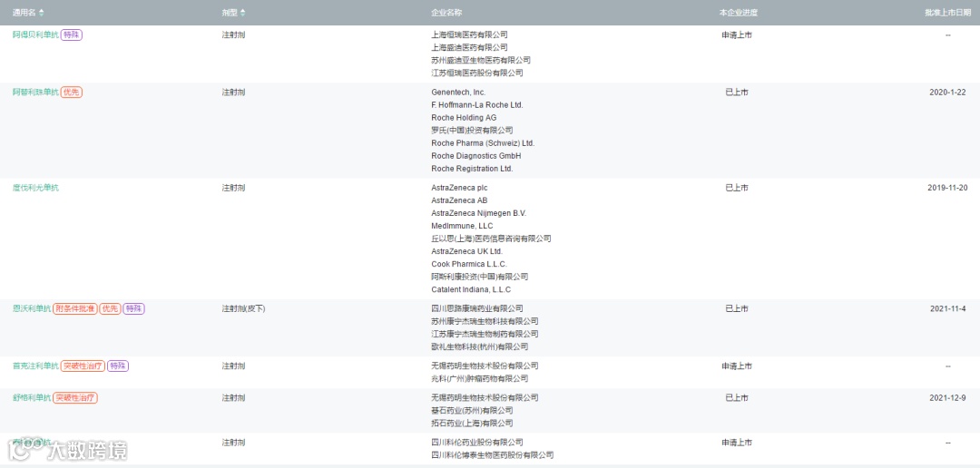Click the 企业名称 column header
Image resolution: width=980 pixels, height=468 pixels.
click(446, 13)
